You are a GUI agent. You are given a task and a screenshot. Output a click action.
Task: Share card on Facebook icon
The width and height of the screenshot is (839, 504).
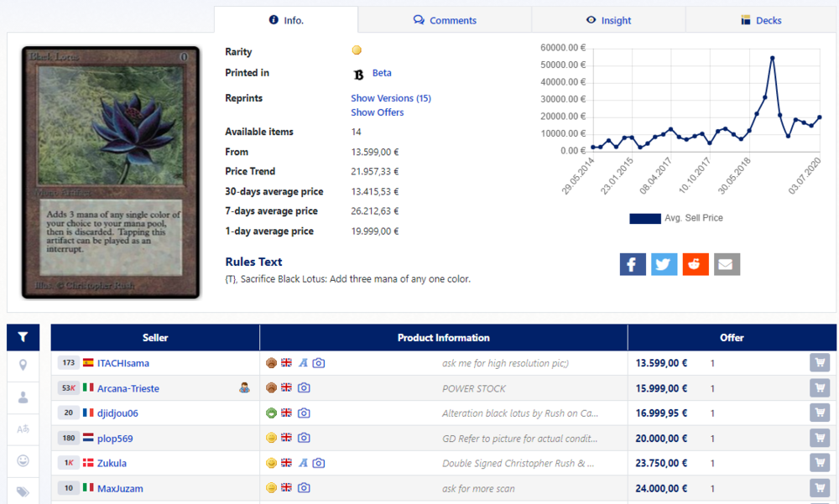[633, 264]
